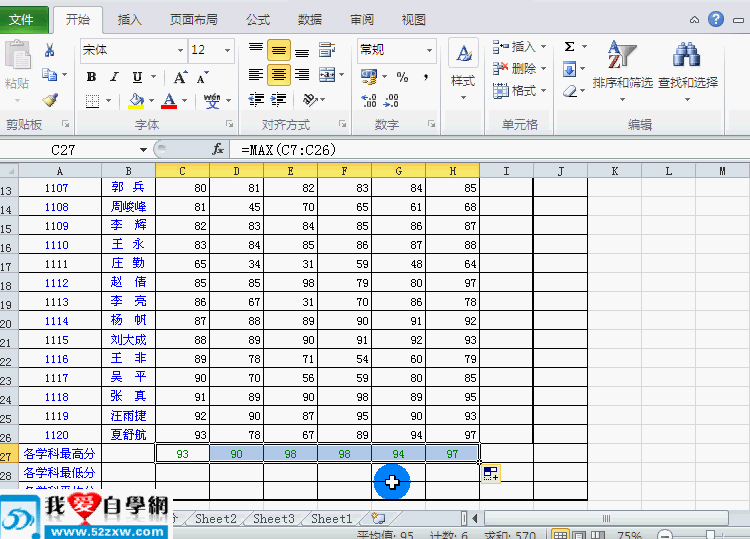Viewport: 750px width, 539px height.
Task: Click the Copy icon in clipboard group
Action: tap(49, 75)
